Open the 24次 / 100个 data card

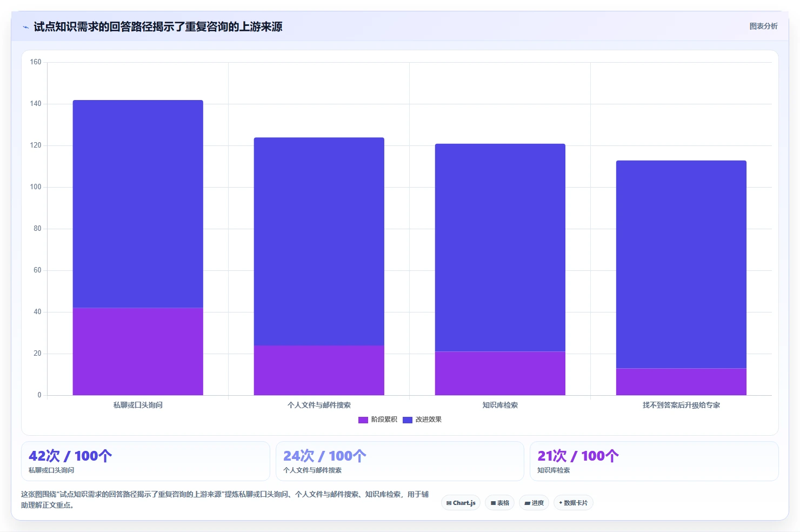pos(400,461)
